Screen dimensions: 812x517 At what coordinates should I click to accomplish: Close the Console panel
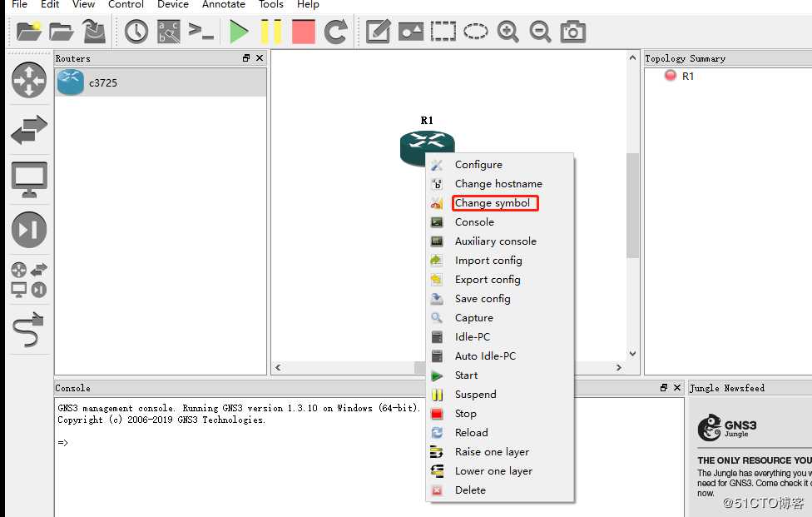pos(677,387)
